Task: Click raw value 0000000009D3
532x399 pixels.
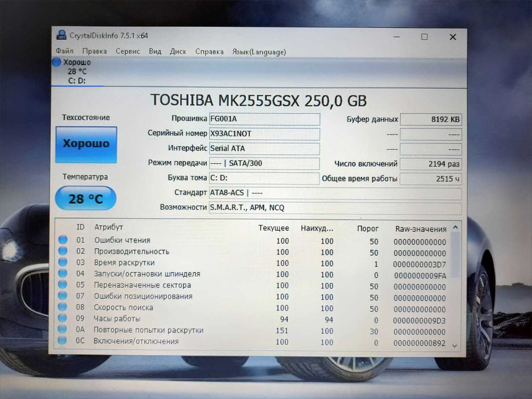Action: click(419, 320)
